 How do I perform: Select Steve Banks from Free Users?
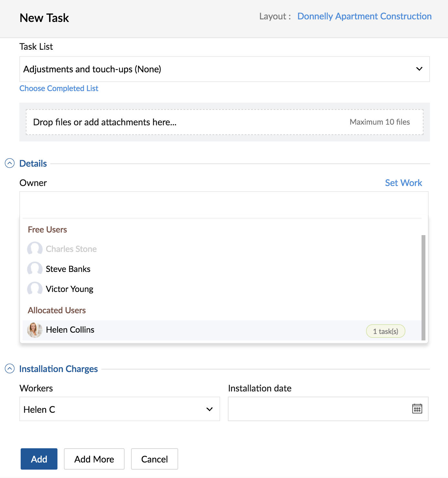(222, 269)
